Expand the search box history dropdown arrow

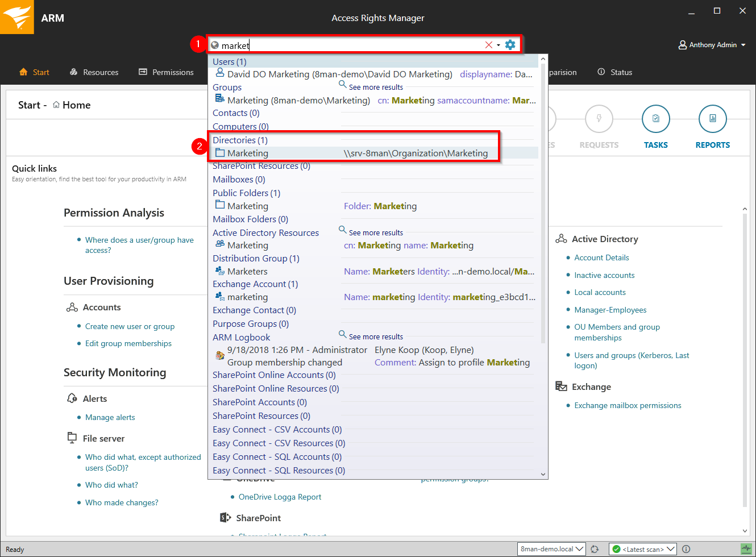tap(499, 45)
